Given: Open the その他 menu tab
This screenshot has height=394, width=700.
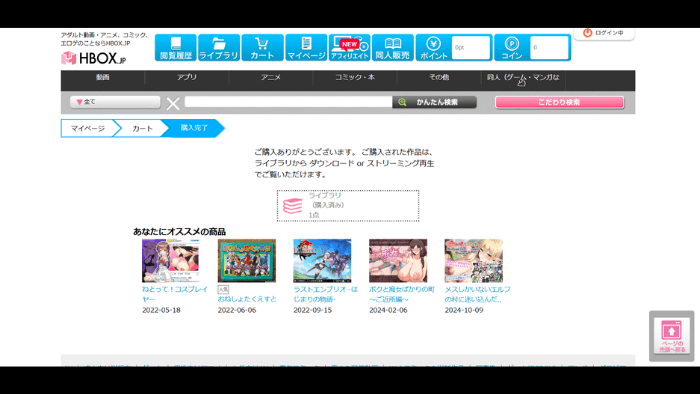Looking at the screenshot, I should click(439, 77).
